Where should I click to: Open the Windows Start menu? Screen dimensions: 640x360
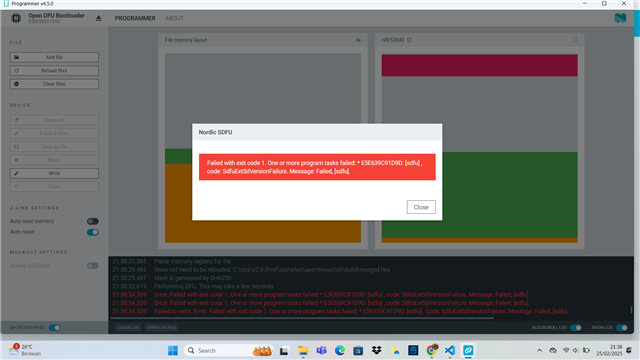[173, 350]
